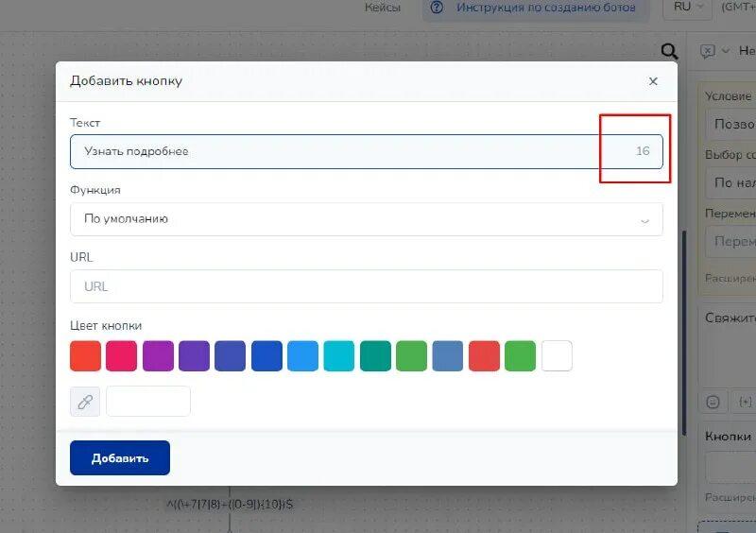Viewport: 756px width, 533px height.
Task: Click the custom color value field
Action: coord(148,402)
